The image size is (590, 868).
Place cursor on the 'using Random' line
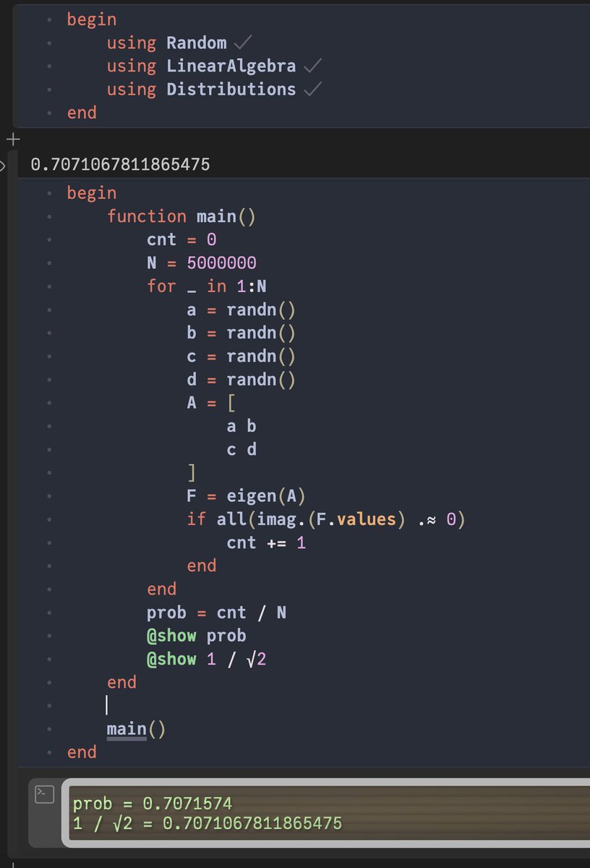pyautogui.click(x=167, y=43)
